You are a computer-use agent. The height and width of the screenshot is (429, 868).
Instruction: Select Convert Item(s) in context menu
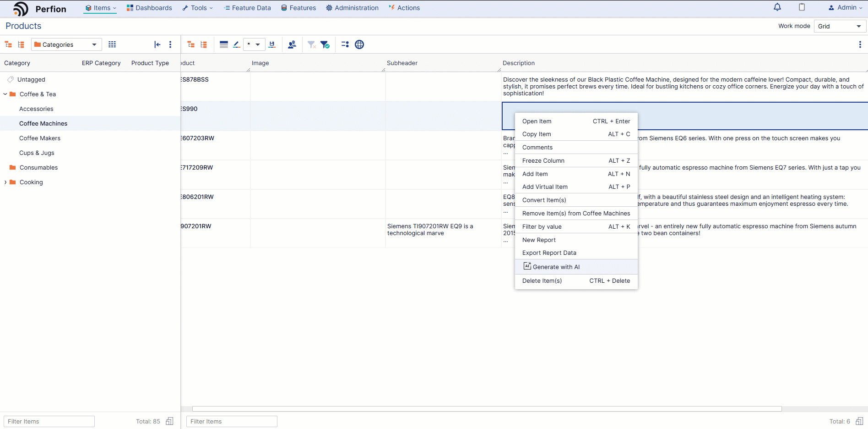(x=576, y=200)
